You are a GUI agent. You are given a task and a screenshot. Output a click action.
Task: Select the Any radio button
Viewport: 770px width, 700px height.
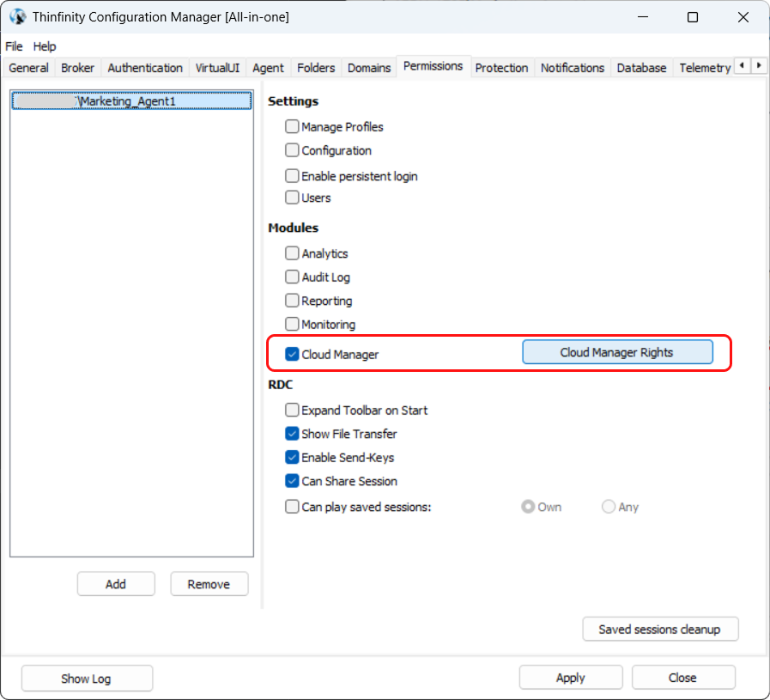[609, 507]
